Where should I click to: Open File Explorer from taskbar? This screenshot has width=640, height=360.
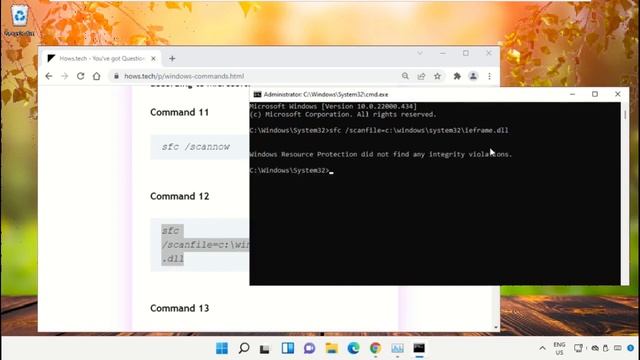coord(332,348)
